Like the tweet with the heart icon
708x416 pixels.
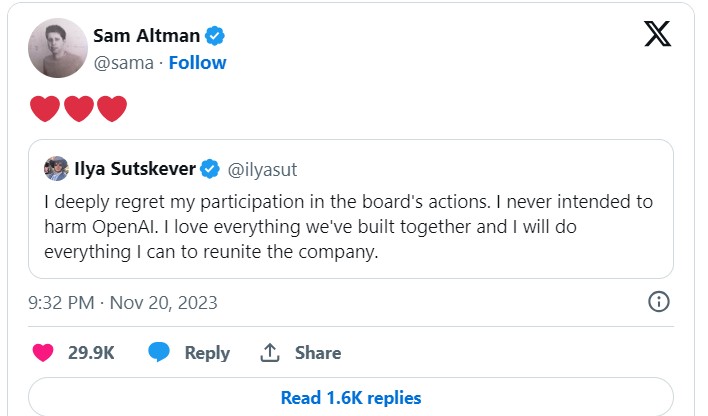point(43,353)
